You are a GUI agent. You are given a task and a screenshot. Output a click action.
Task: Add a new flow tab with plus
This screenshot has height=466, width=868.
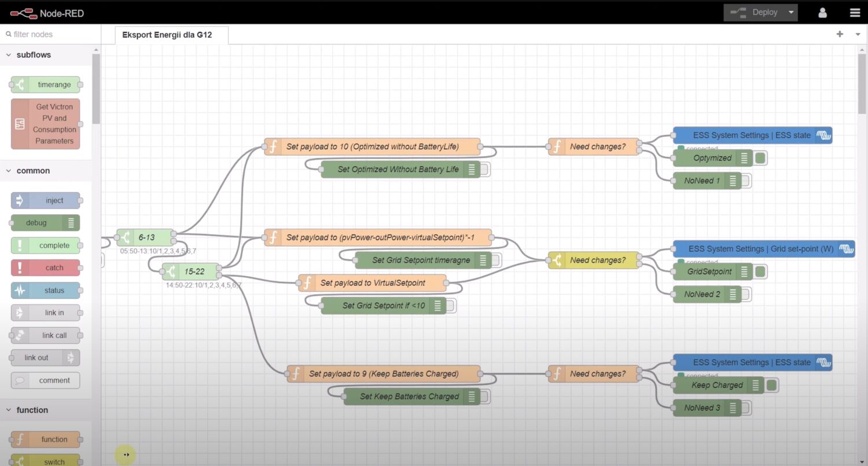[x=840, y=34]
